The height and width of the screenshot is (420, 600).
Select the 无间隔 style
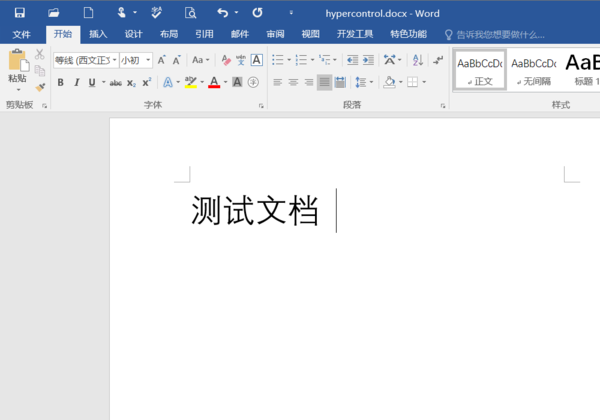533,70
